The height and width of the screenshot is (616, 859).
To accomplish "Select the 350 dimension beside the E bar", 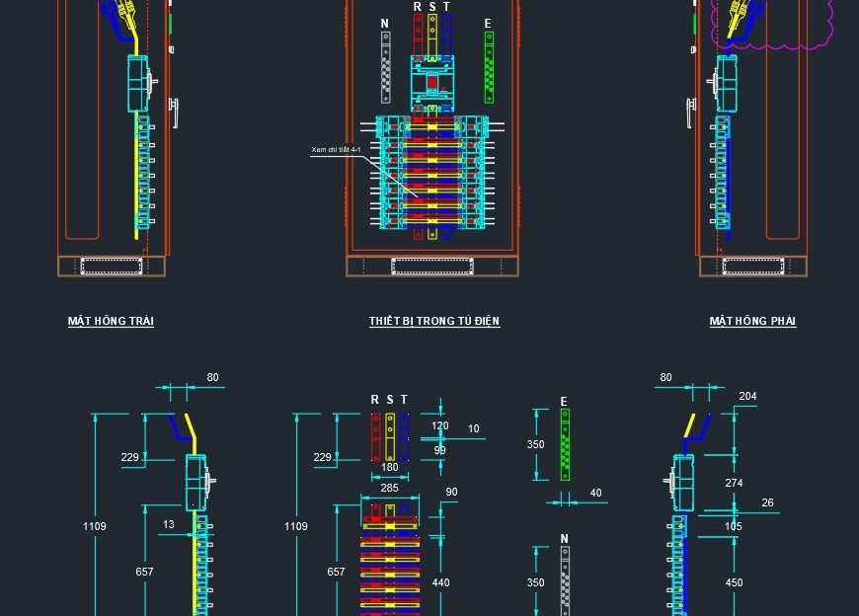I will [x=536, y=444].
